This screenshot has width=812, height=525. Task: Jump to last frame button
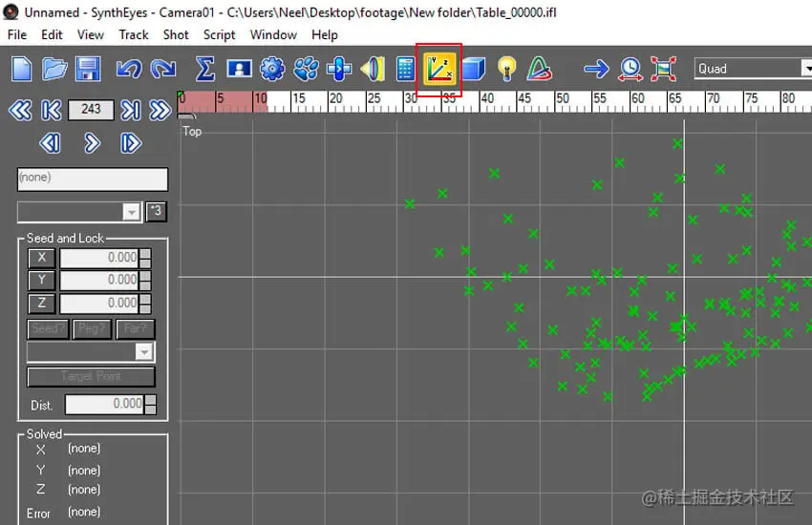(x=131, y=110)
